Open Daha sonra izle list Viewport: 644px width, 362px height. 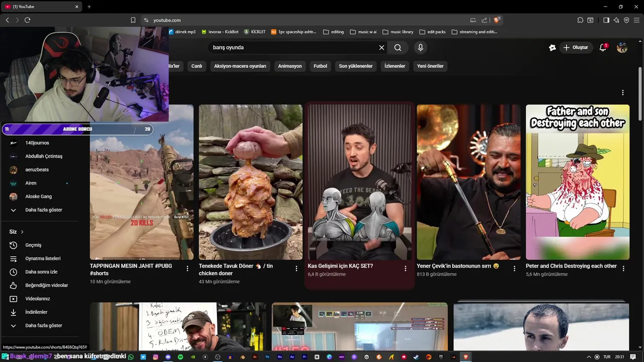[40, 272]
